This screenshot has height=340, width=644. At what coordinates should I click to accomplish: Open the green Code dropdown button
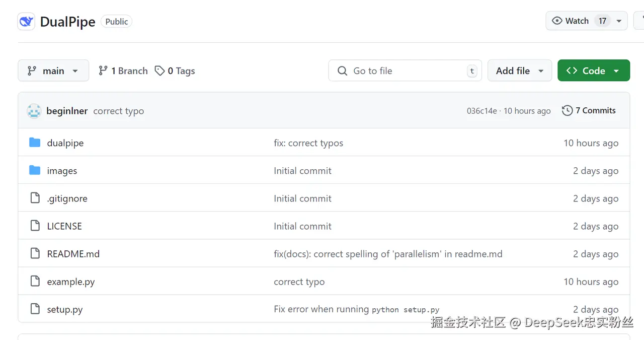pos(593,71)
